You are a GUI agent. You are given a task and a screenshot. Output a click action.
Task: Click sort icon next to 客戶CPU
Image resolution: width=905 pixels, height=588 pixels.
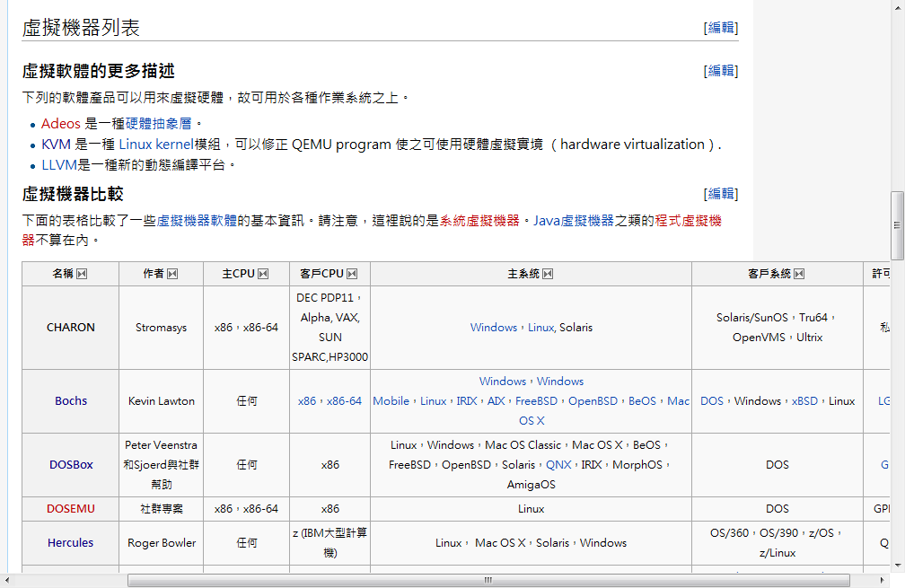click(x=352, y=274)
